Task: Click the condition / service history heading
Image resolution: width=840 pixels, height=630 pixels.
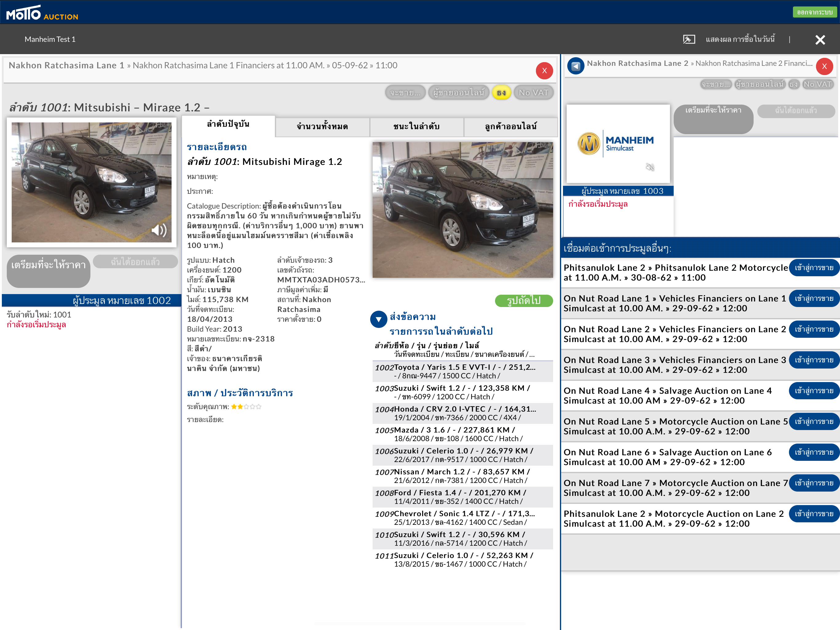Action: (x=240, y=393)
